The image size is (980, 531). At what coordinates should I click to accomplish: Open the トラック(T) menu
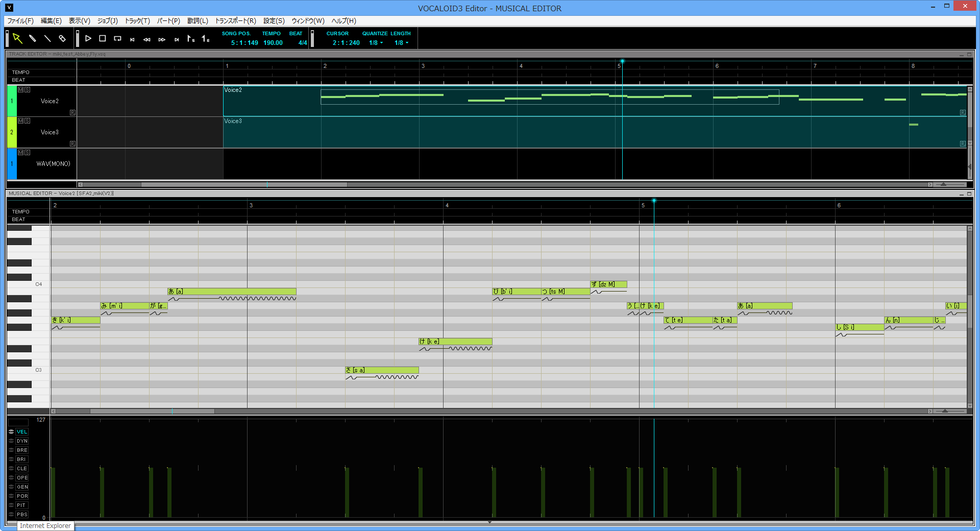pyautogui.click(x=137, y=21)
